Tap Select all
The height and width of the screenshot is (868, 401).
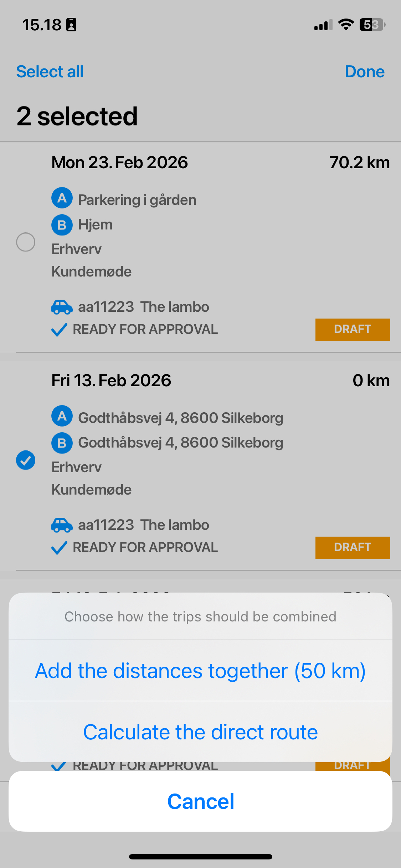50,72
